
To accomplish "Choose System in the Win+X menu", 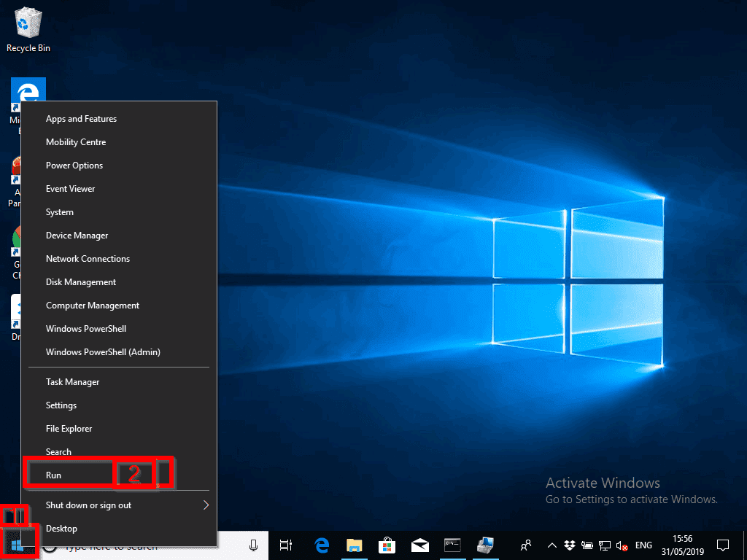I will click(x=119, y=212).
